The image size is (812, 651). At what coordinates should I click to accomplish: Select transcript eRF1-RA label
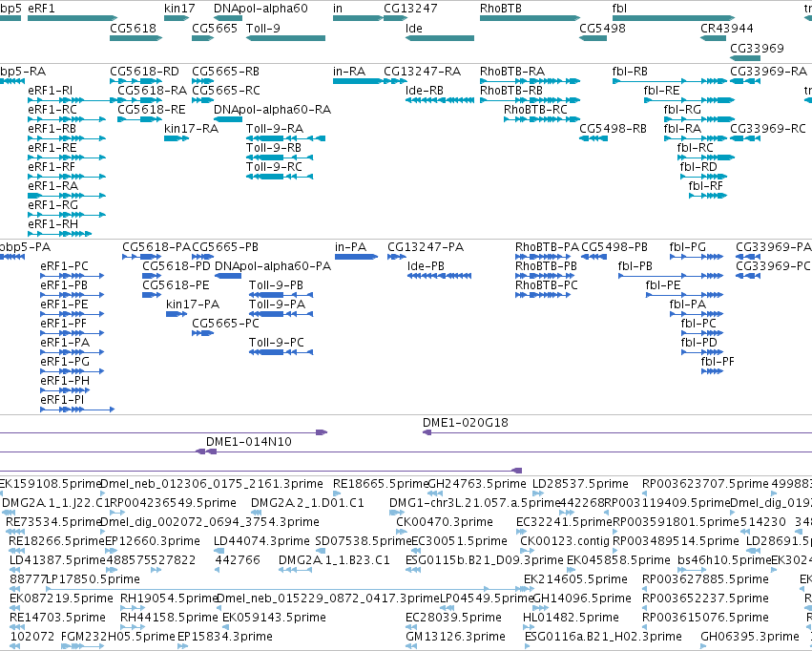coord(52,185)
